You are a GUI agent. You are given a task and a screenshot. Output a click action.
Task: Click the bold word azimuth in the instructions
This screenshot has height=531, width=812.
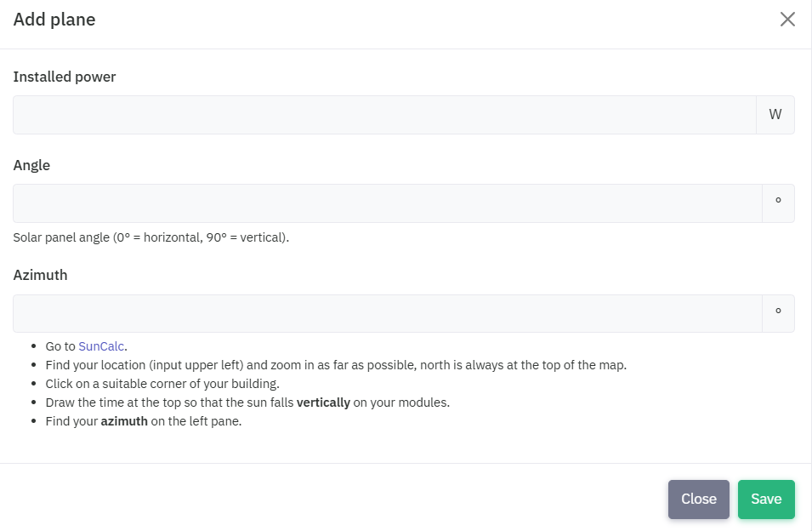[124, 421]
